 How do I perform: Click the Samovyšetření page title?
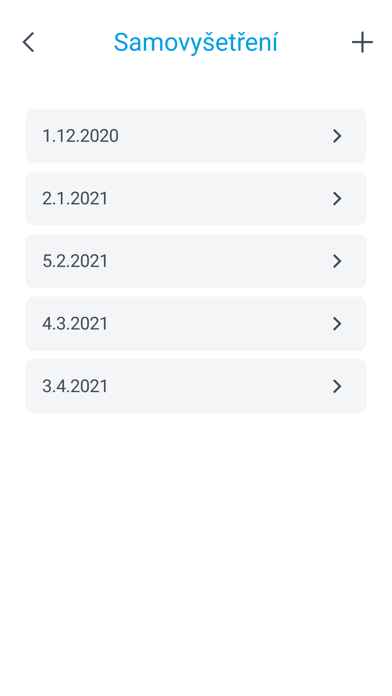196,43
